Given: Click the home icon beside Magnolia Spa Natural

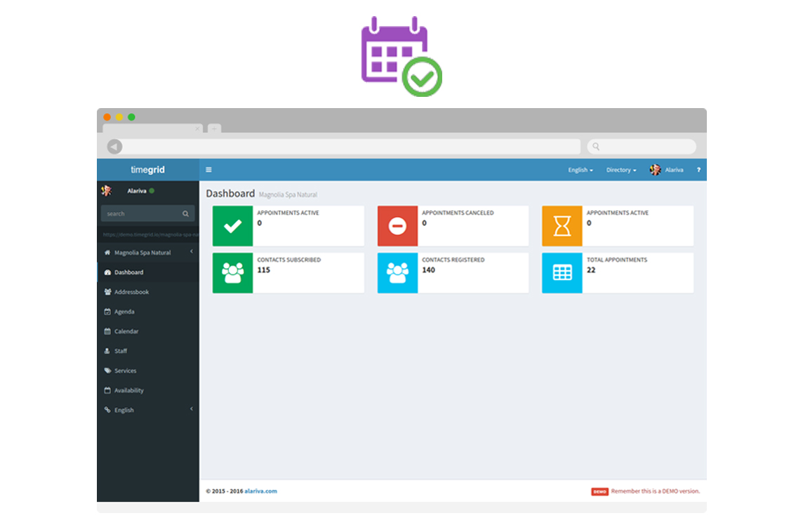Looking at the screenshot, I should 107,253.
